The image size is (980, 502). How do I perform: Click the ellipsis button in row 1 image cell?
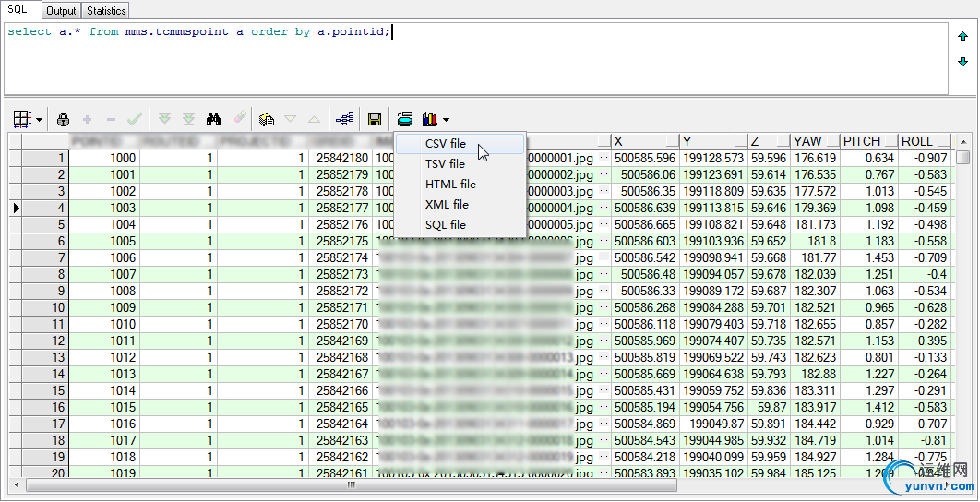tap(604, 158)
